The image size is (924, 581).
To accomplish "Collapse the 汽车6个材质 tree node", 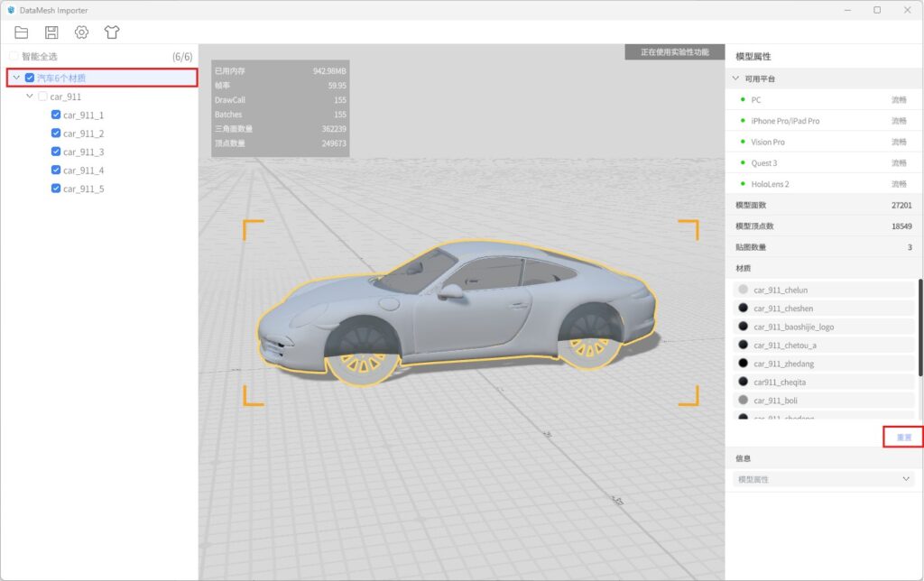I will pos(16,78).
